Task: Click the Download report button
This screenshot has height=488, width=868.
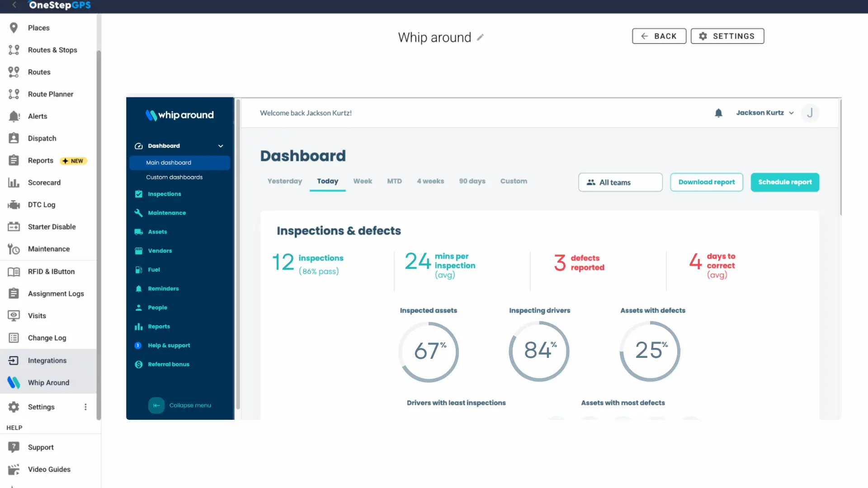Action: tap(706, 182)
